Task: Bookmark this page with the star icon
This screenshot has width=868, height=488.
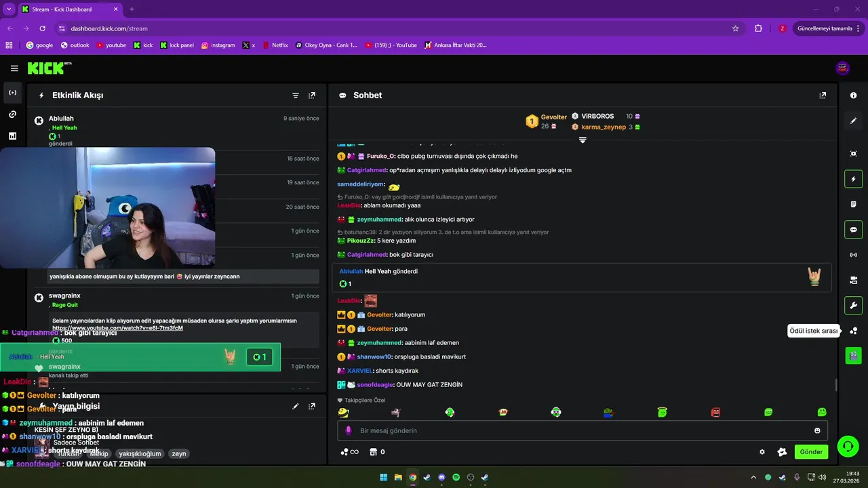Action: click(x=735, y=28)
